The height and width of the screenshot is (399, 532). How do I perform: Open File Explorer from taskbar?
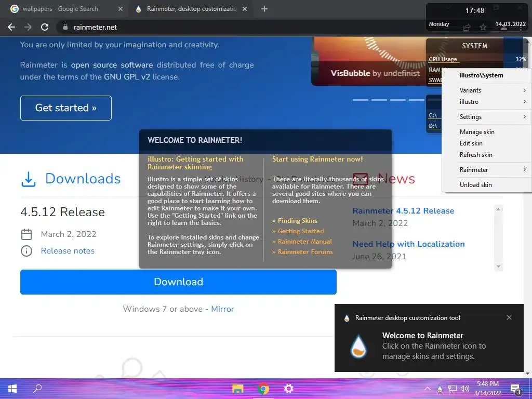click(x=237, y=389)
